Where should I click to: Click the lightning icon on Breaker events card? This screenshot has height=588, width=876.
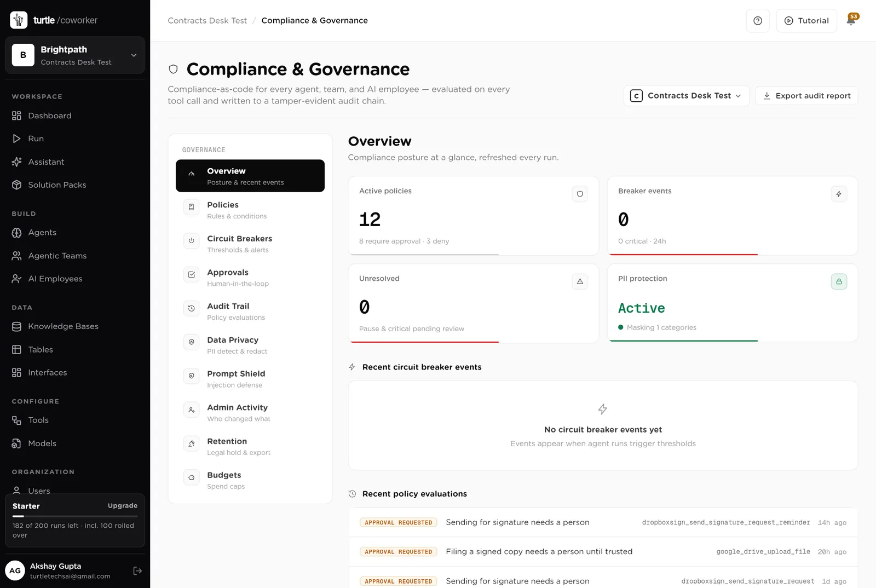(x=839, y=194)
